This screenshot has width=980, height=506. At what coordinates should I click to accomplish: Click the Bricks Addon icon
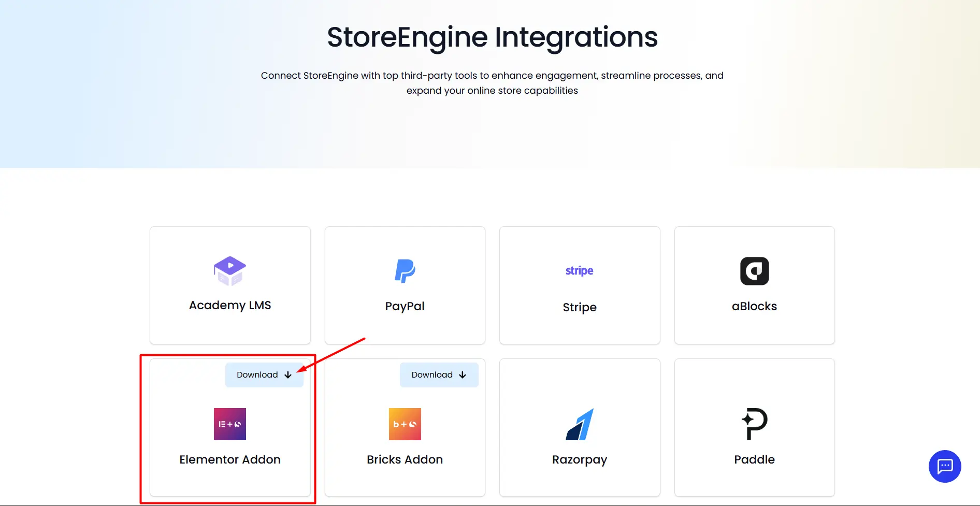[x=405, y=424]
